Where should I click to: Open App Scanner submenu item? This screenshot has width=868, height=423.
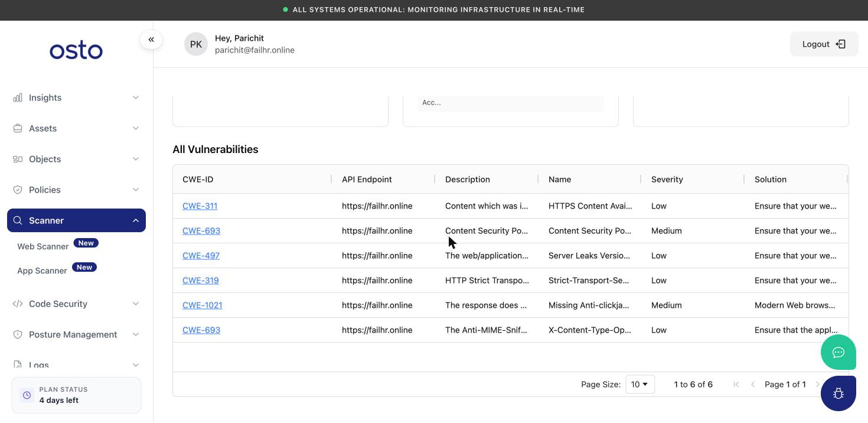pos(42,271)
